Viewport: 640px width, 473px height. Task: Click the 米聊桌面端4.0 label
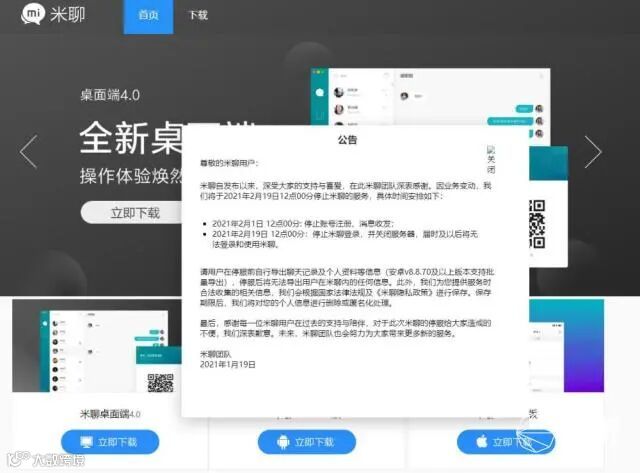pos(110,414)
